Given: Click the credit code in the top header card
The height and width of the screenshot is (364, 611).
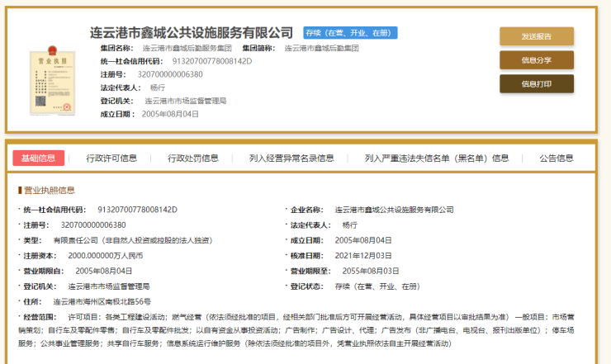Looking at the screenshot, I should 211,61.
